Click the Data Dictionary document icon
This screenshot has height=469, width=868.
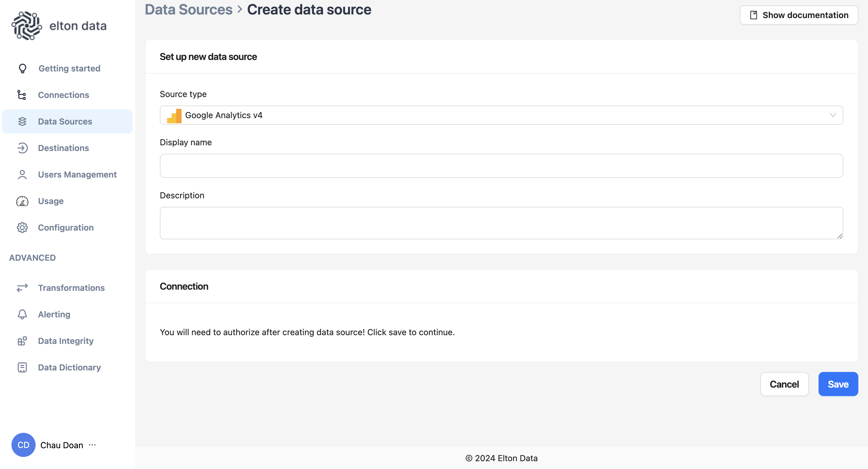pyautogui.click(x=22, y=367)
